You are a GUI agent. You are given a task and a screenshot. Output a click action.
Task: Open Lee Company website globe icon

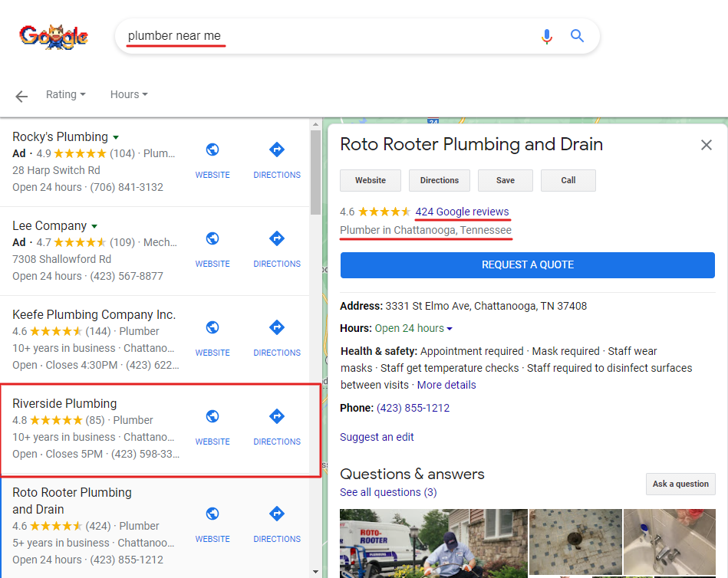point(212,238)
